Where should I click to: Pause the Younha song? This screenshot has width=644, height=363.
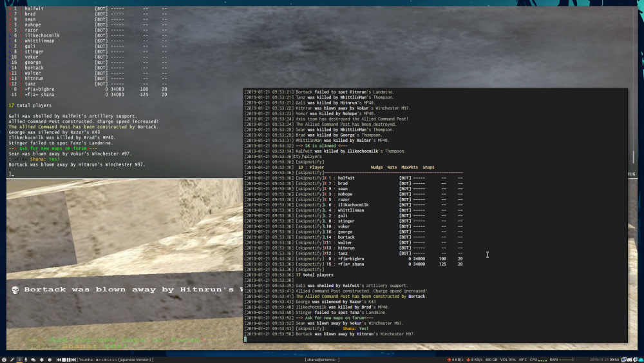coord(69,360)
